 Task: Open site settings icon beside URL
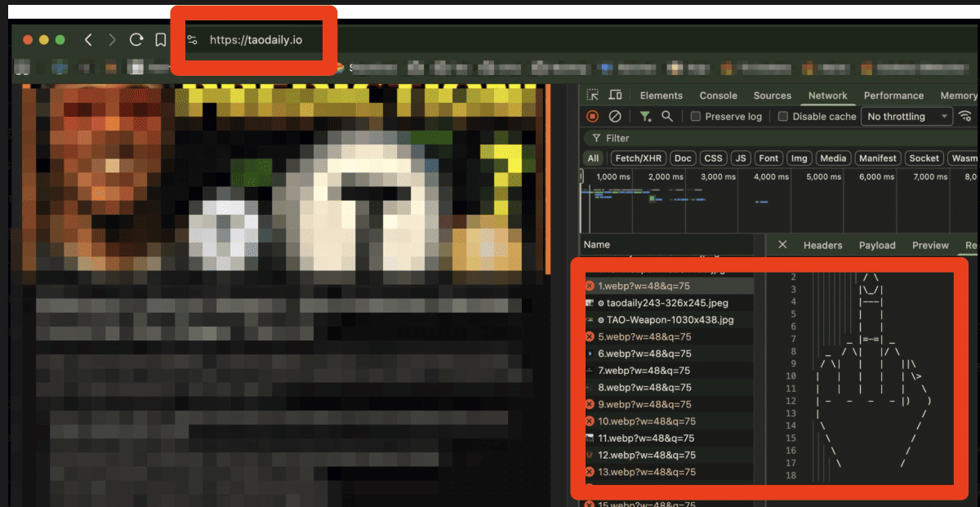[x=192, y=39]
